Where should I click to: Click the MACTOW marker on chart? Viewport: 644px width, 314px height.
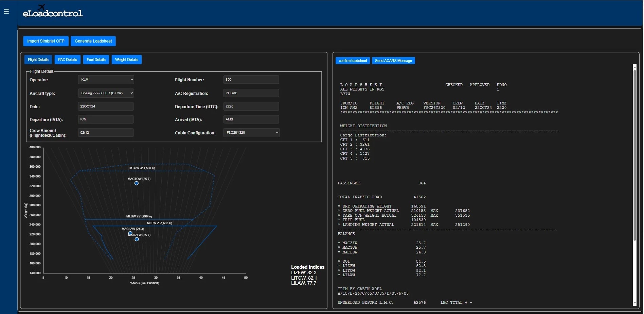click(137, 183)
